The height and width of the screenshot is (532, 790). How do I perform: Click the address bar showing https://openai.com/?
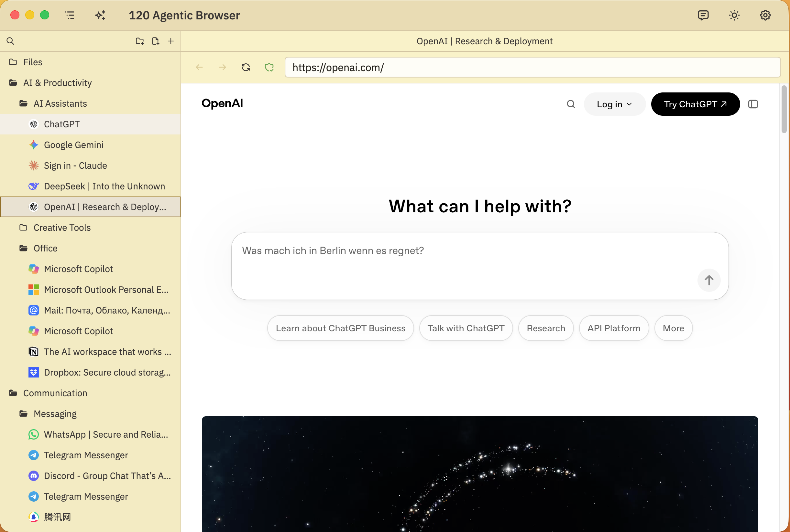click(532, 68)
